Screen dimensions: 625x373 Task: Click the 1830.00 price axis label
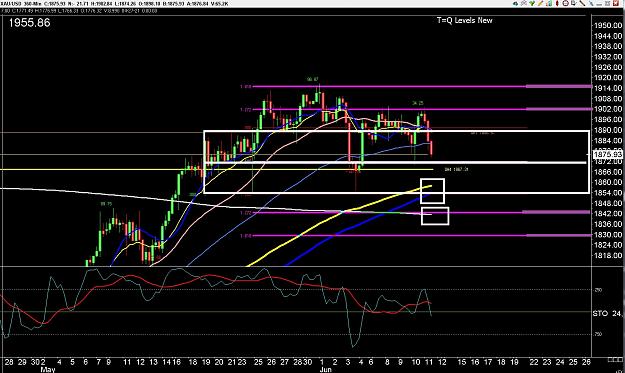pyautogui.click(x=608, y=234)
